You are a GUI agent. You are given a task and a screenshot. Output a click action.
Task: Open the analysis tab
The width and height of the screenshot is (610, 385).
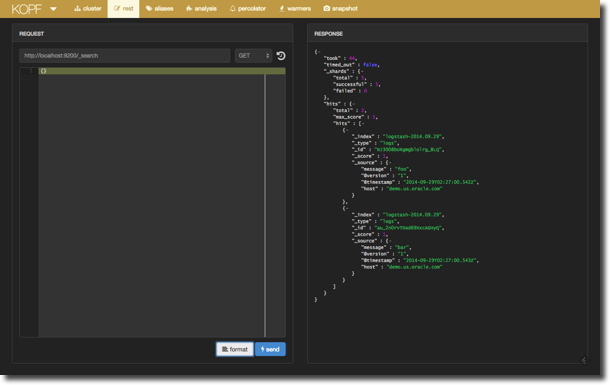pyautogui.click(x=201, y=9)
